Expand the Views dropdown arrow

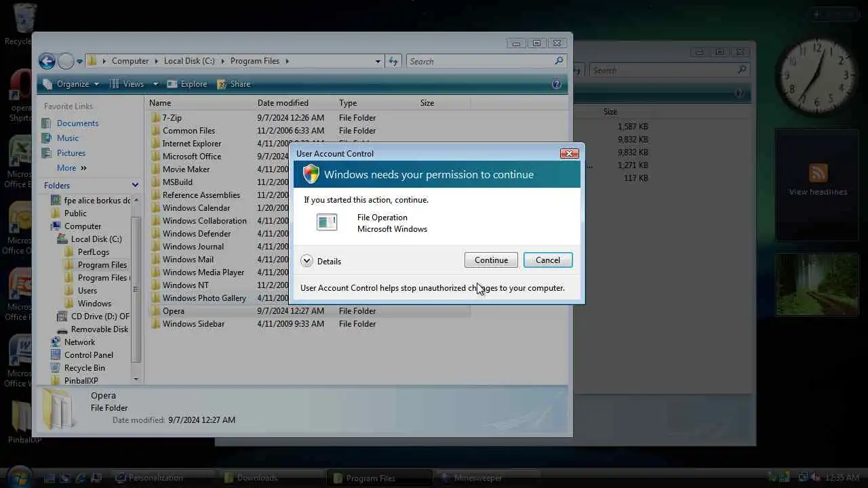155,84
